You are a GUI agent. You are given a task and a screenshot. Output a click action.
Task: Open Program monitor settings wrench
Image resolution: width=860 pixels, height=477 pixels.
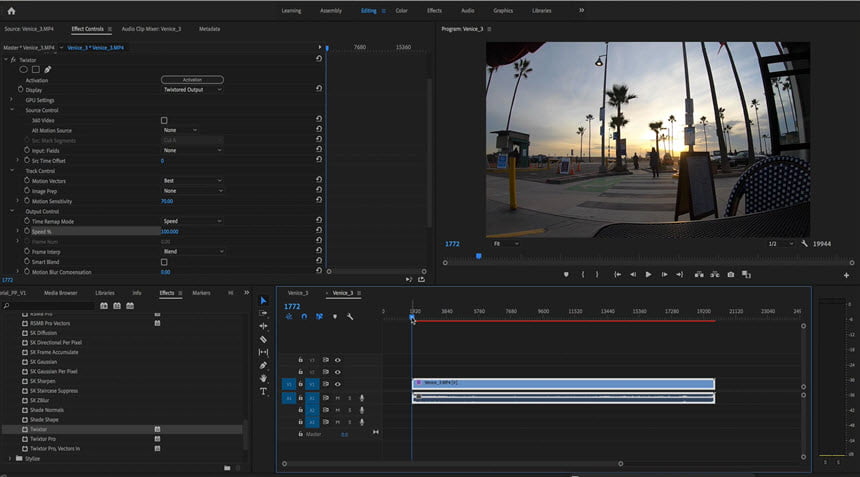point(804,243)
